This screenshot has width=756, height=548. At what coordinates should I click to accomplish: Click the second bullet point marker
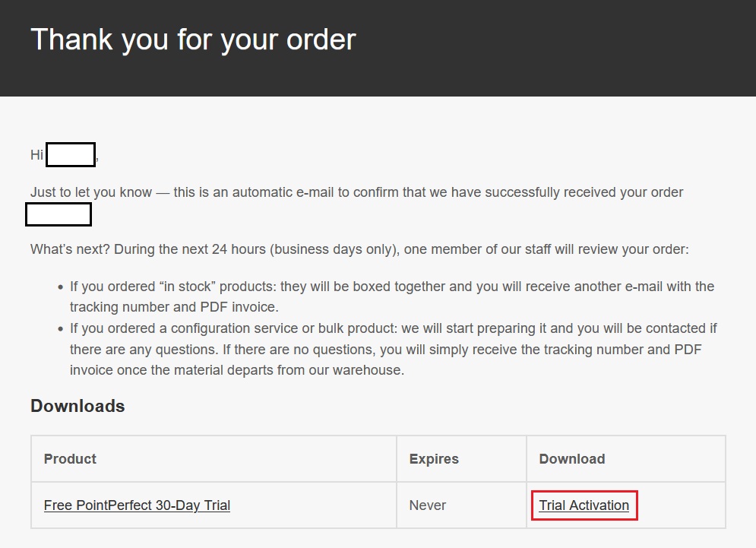pyautogui.click(x=61, y=329)
